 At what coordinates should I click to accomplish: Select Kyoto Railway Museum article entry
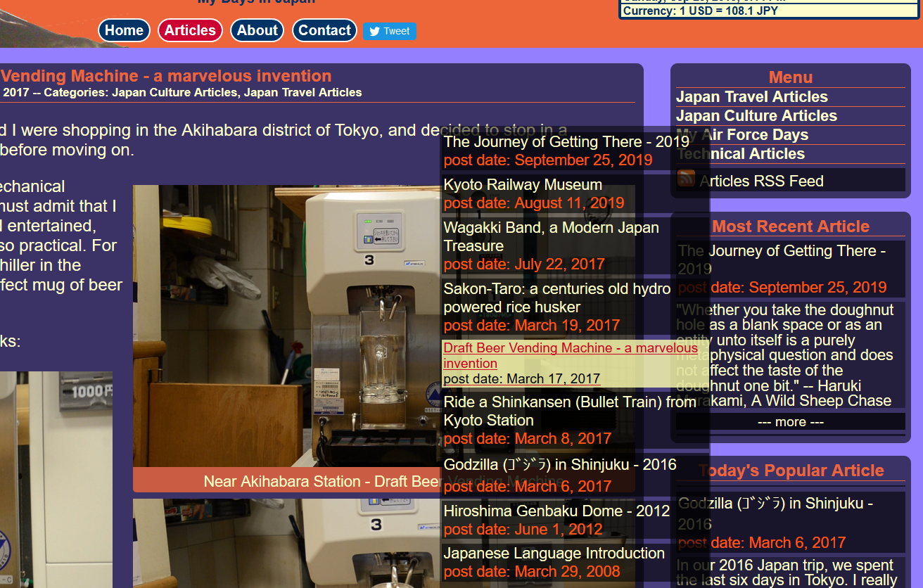pyautogui.click(x=523, y=185)
